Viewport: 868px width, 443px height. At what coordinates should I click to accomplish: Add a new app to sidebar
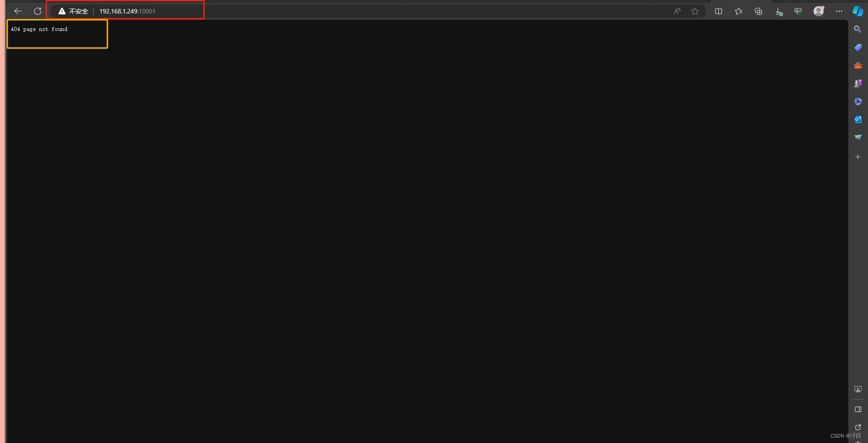coord(858,157)
